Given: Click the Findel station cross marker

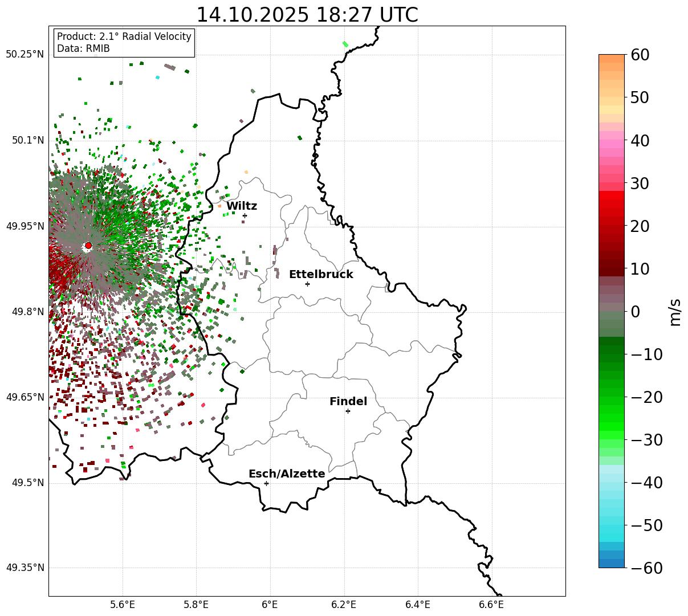Looking at the screenshot, I should point(348,411).
